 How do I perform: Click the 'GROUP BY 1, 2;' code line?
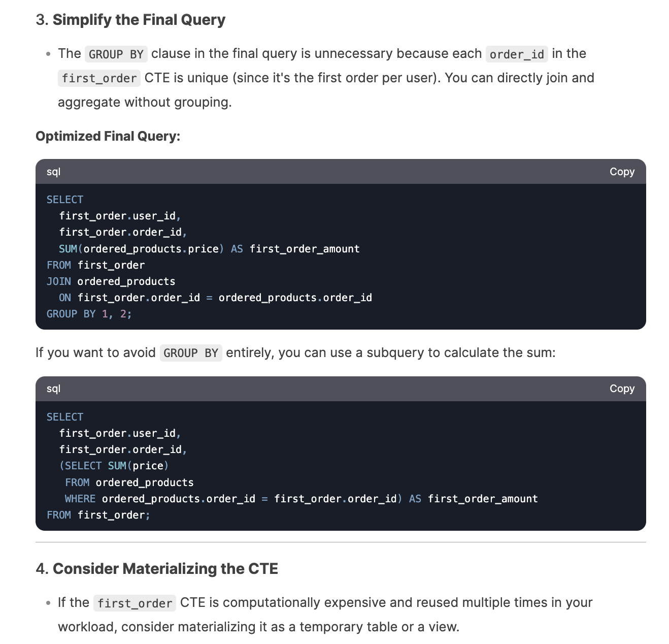[x=89, y=314]
